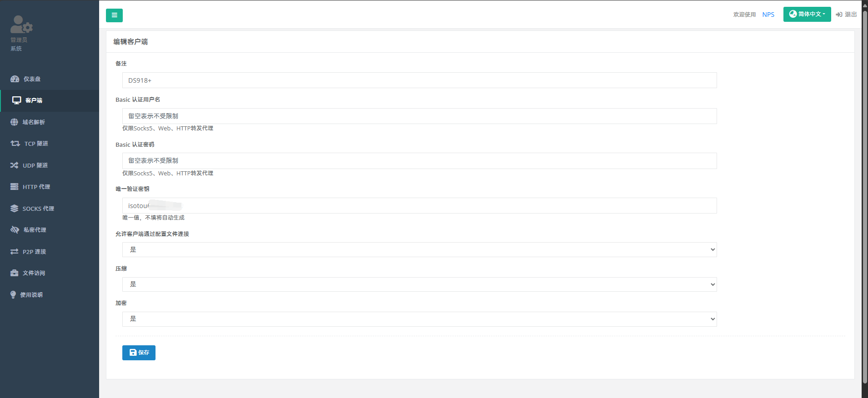Click the NPS link in header
Screen dimensions: 868x398
tap(768, 15)
